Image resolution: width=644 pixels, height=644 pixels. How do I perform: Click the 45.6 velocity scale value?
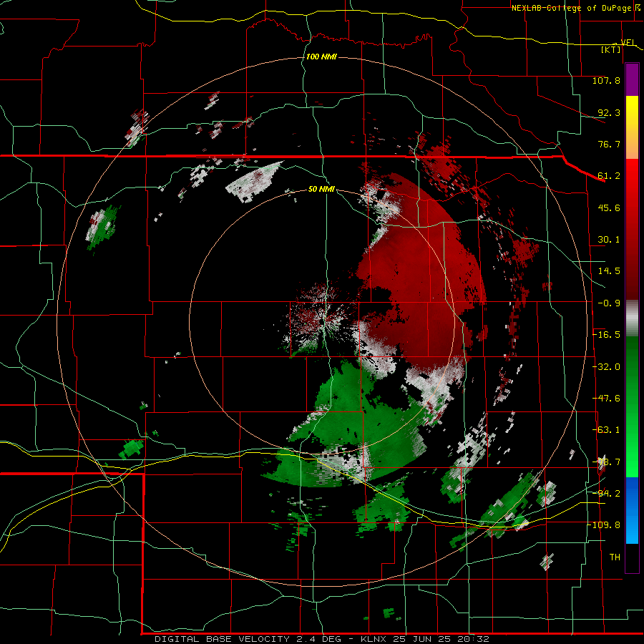click(x=609, y=208)
